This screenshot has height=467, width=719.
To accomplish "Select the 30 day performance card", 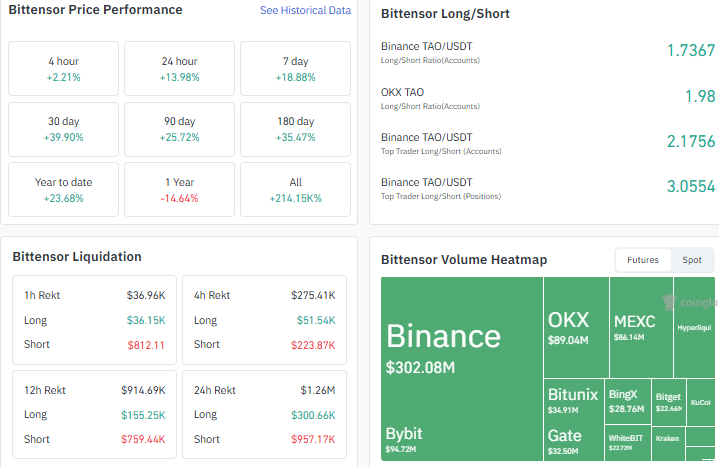I will click(x=63, y=129).
